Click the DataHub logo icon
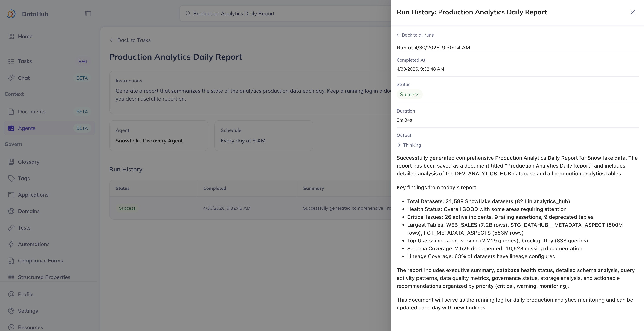 pyautogui.click(x=11, y=14)
